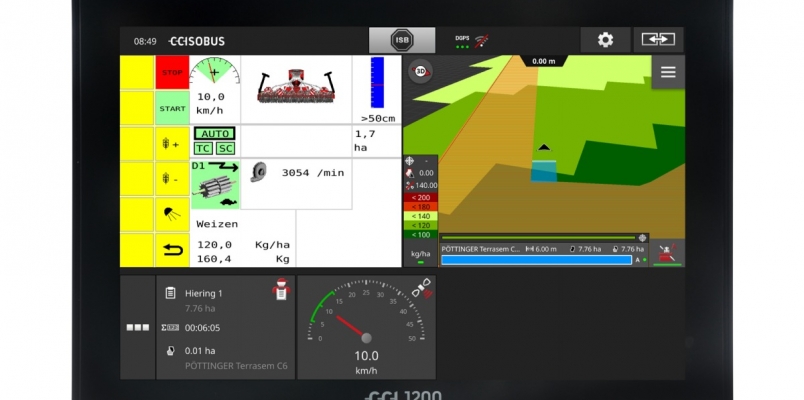Tap the kg/ha unit label in legend
Viewport: 804px width, 400px height.
(420, 254)
